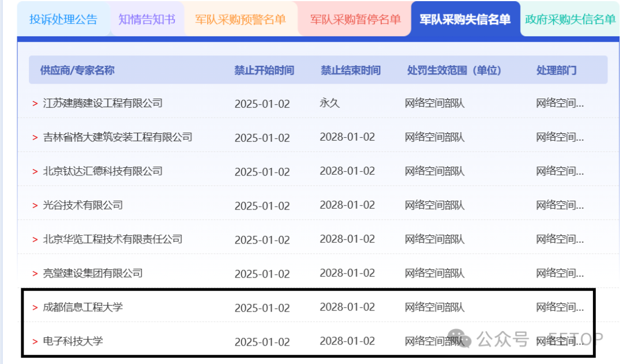Click 永久 end time for 江苏建腾
This screenshot has width=623, height=364.
(330, 103)
